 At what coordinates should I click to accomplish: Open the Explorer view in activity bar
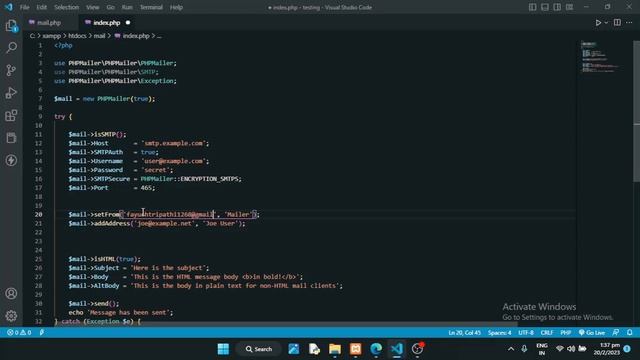pos(11,26)
